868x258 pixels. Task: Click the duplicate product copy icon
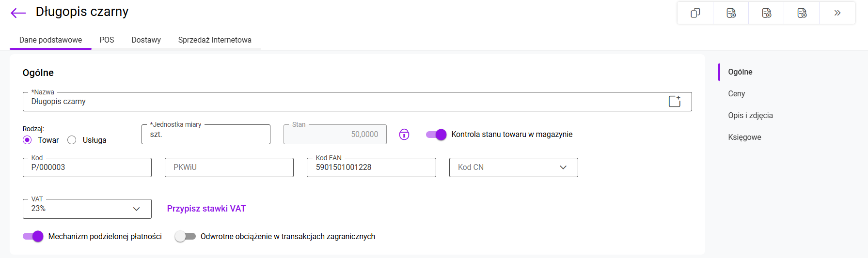(695, 13)
